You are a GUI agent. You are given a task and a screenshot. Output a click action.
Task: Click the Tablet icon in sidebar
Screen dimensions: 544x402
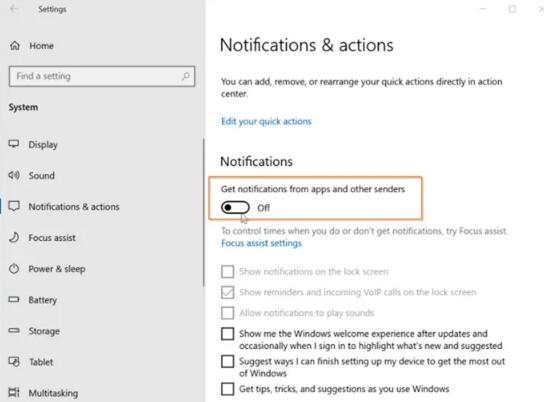[x=14, y=362]
